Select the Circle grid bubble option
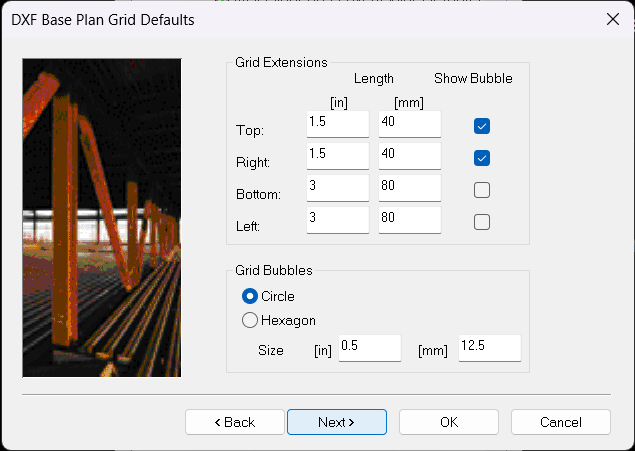 [x=250, y=296]
